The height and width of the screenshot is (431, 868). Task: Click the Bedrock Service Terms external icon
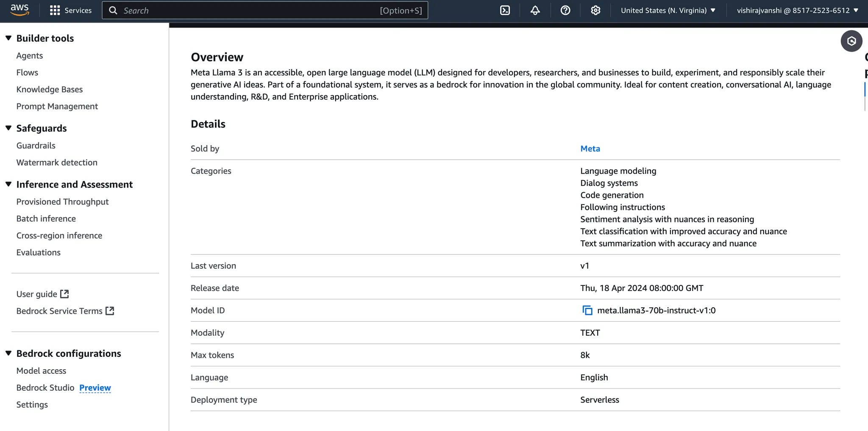pyautogui.click(x=110, y=311)
